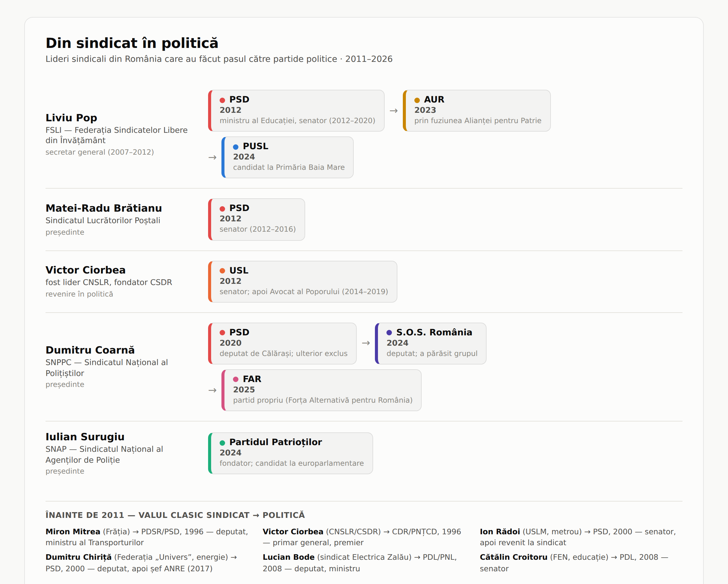Select the "Lucian Bode" entry

[x=360, y=563]
